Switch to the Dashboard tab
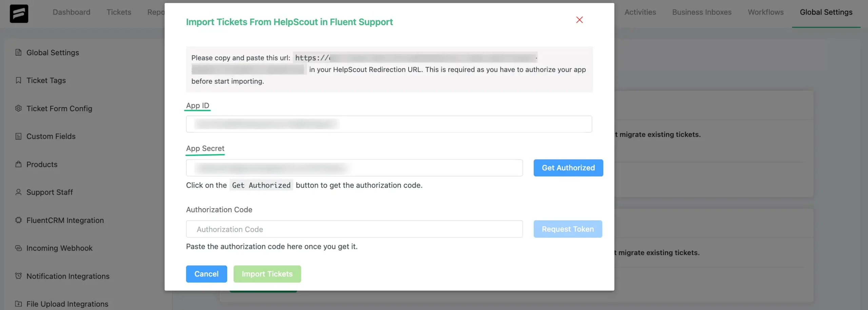 [72, 12]
